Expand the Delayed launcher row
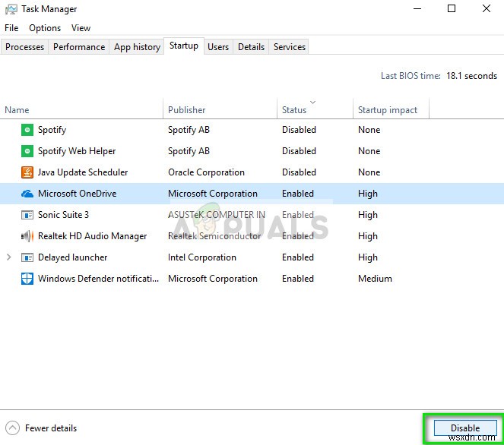 [x=9, y=257]
